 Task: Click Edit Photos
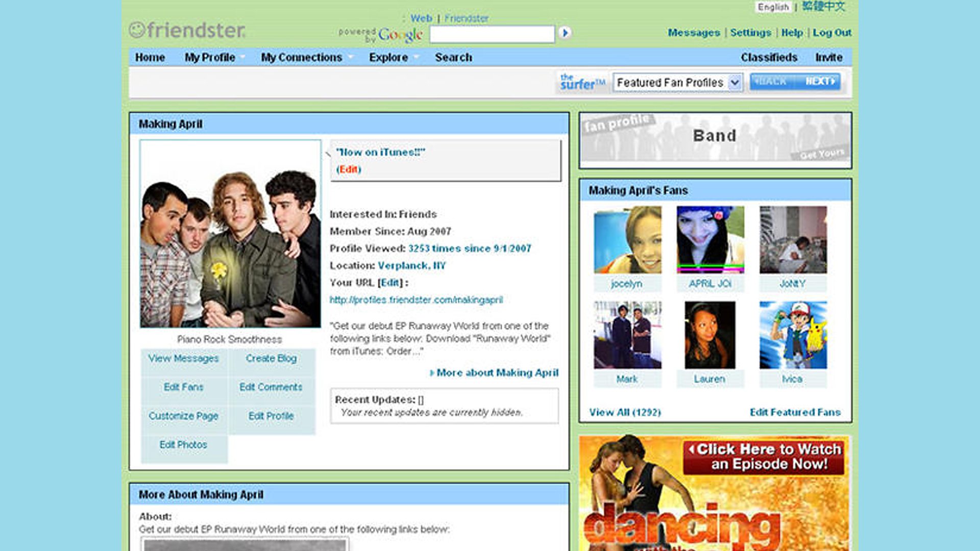pyautogui.click(x=183, y=445)
